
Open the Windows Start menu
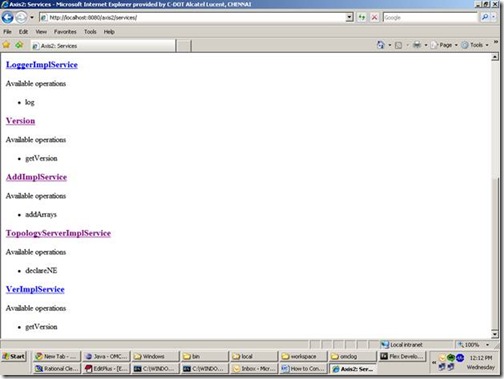click(x=14, y=356)
